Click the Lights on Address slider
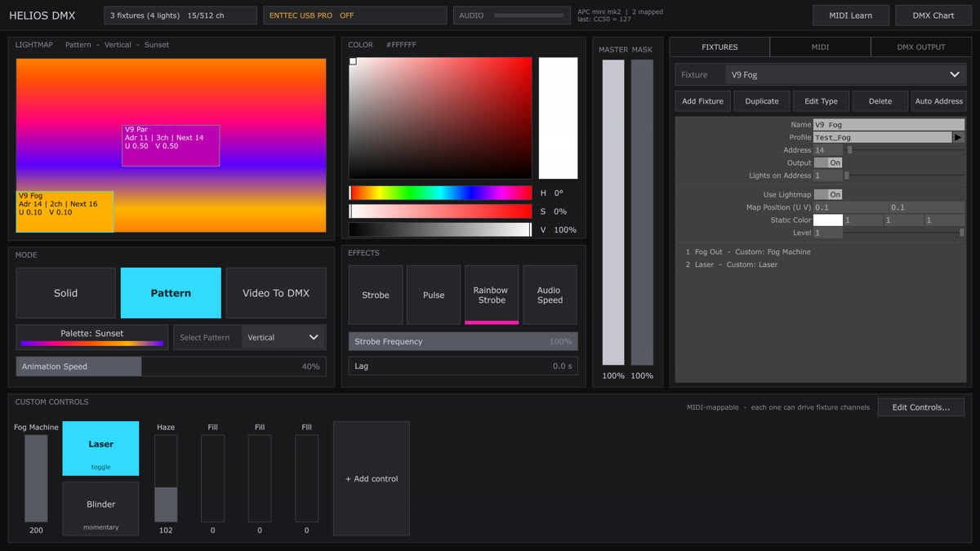The image size is (980, 551). point(903,176)
